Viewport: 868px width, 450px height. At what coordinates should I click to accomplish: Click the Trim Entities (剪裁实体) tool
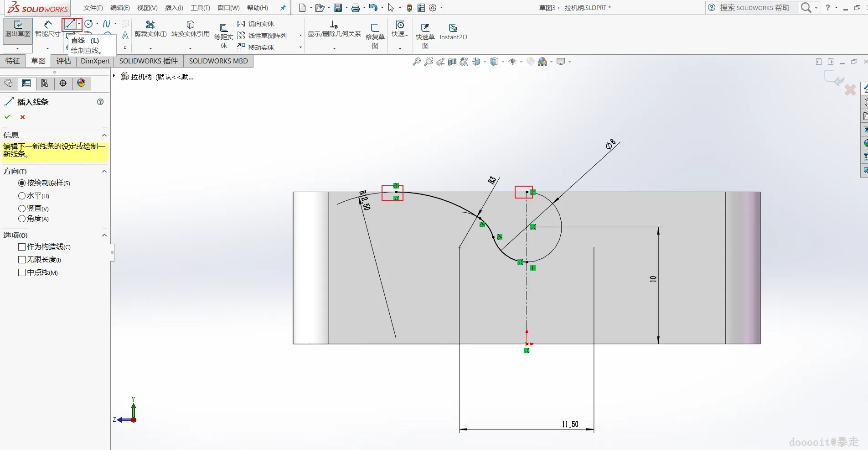pos(150,29)
